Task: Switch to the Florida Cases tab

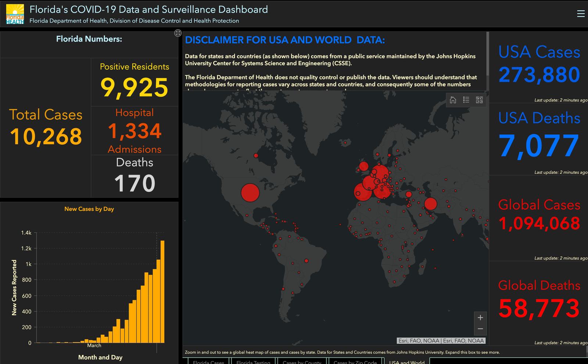Action: 208,361
